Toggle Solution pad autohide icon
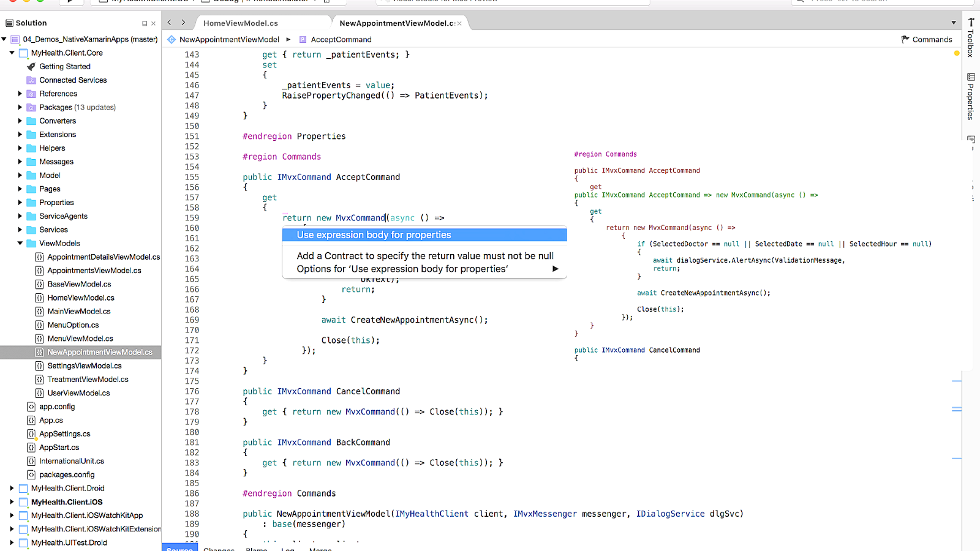 [145, 23]
